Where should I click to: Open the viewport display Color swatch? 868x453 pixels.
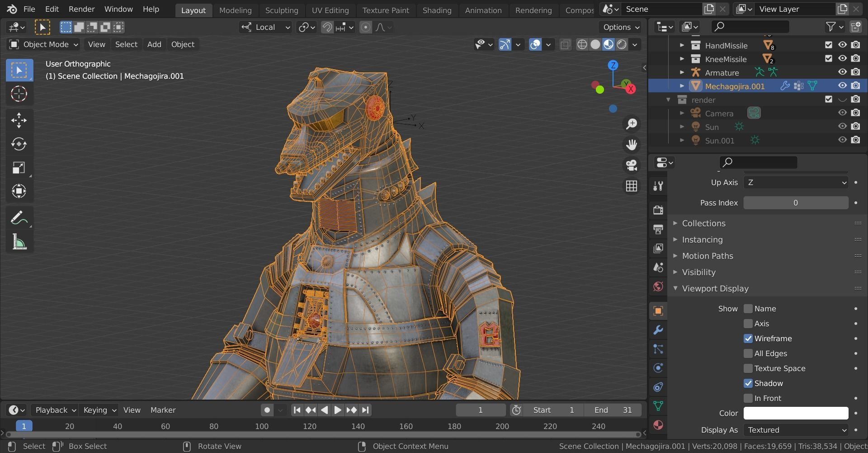796,413
